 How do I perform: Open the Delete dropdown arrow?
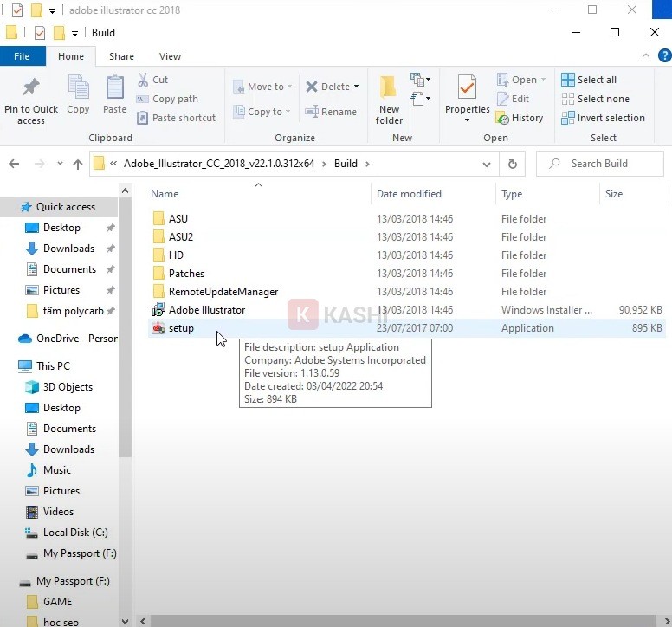[356, 87]
